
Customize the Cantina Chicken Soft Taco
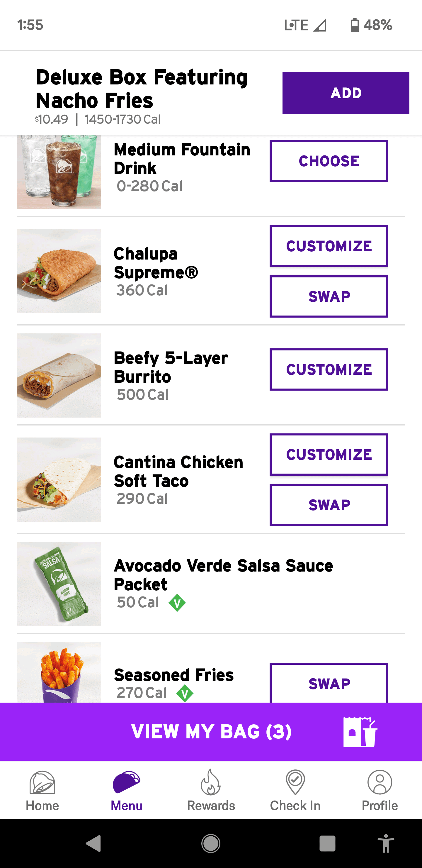coord(329,455)
